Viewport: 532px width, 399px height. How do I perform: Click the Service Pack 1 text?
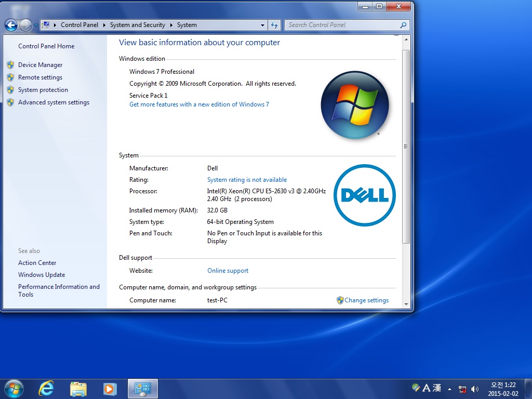click(148, 96)
